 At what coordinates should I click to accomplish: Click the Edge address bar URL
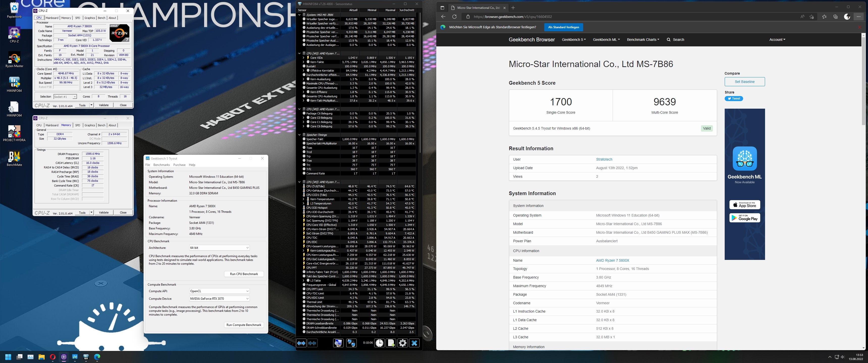point(512,16)
